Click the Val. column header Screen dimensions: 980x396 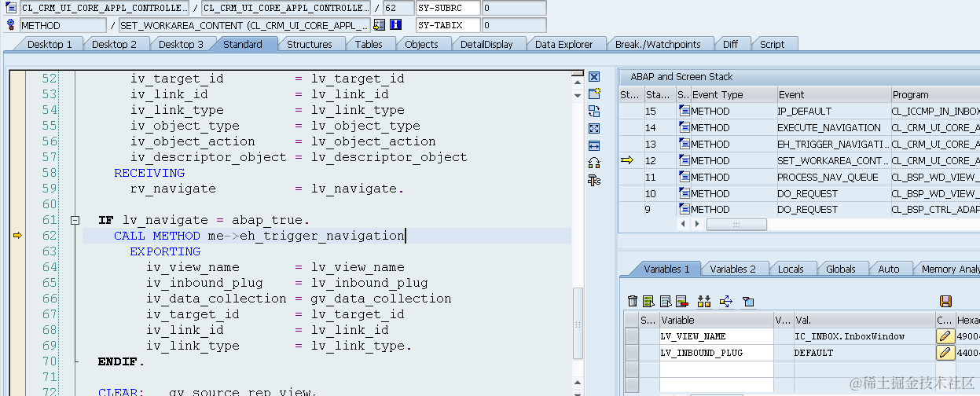[x=864, y=320]
